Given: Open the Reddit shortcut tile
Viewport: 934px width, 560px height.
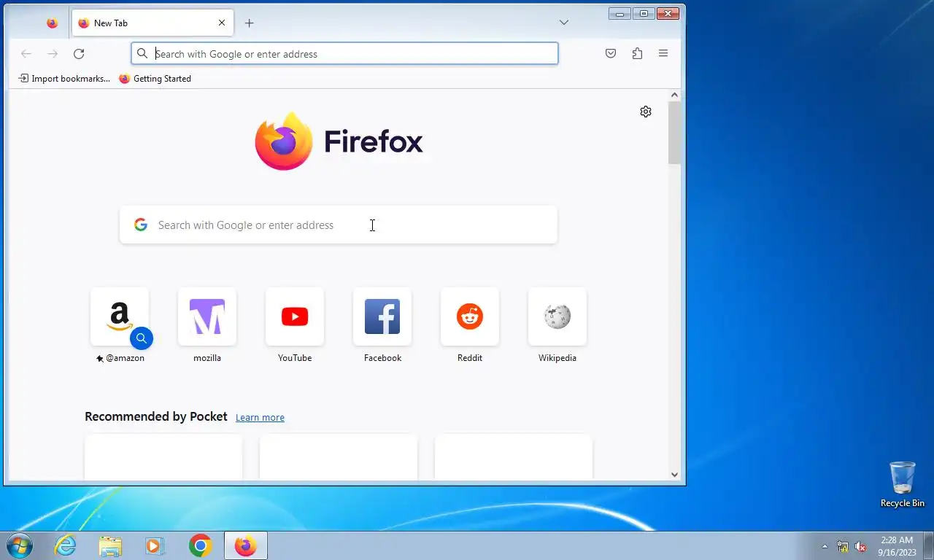Looking at the screenshot, I should click(470, 316).
